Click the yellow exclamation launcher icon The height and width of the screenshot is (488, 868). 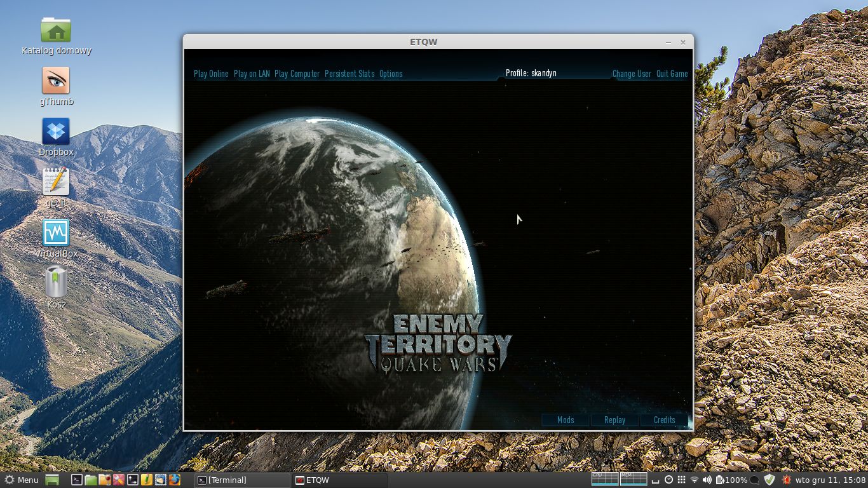click(x=147, y=480)
